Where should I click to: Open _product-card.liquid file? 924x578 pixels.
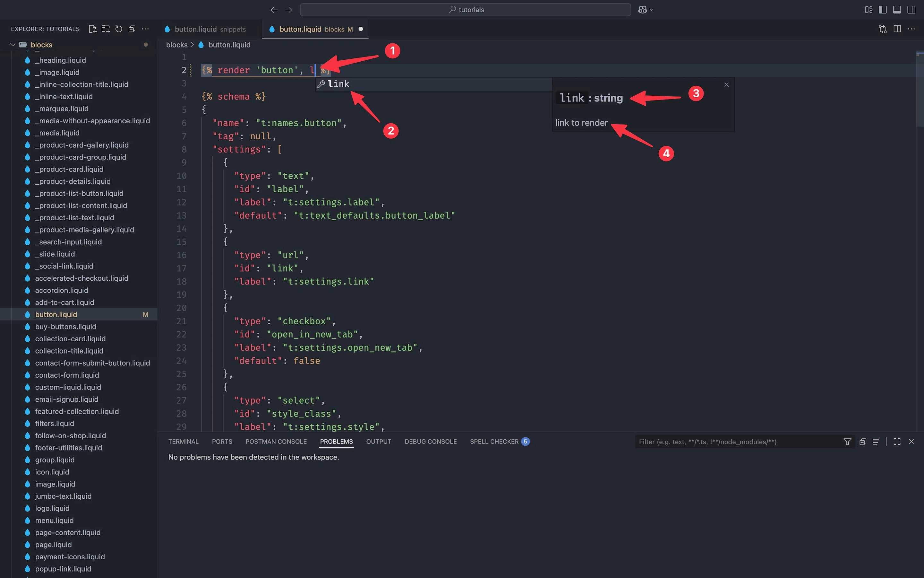(69, 169)
